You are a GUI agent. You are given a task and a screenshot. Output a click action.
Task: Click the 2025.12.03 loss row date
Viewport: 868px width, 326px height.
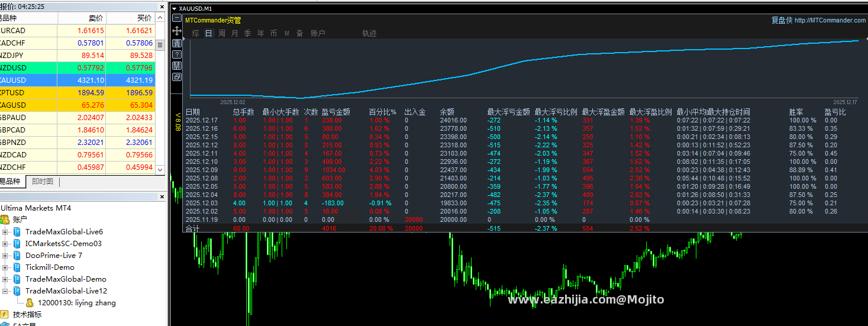tap(202, 203)
